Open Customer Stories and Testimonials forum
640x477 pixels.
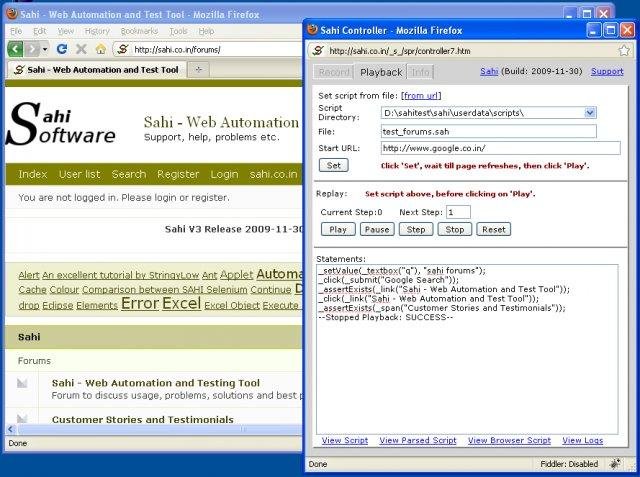[x=143, y=419]
